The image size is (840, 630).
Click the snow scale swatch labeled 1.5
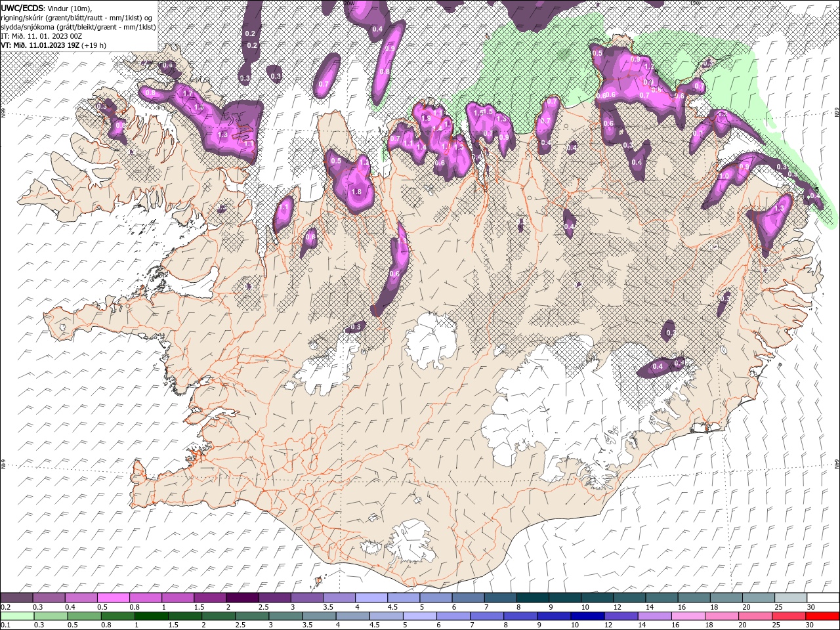209,597
